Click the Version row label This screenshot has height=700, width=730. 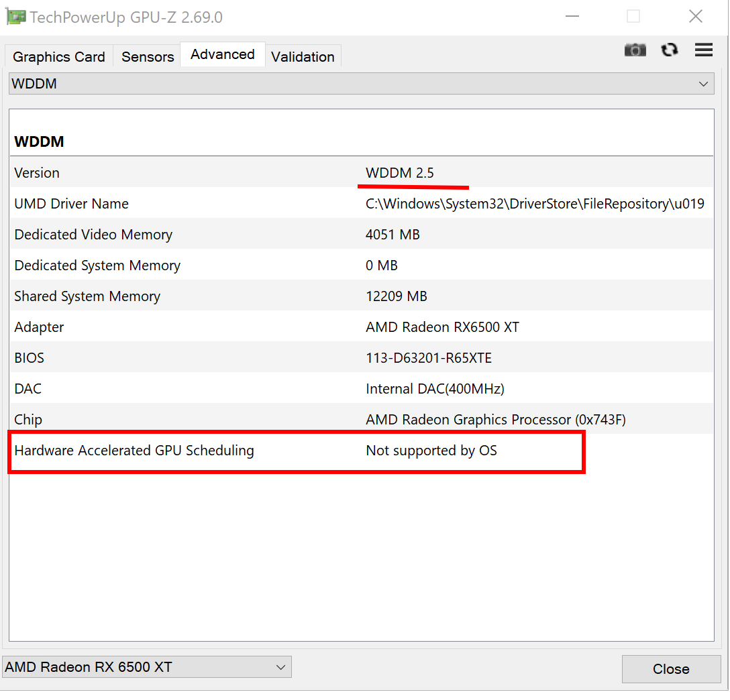(x=37, y=173)
